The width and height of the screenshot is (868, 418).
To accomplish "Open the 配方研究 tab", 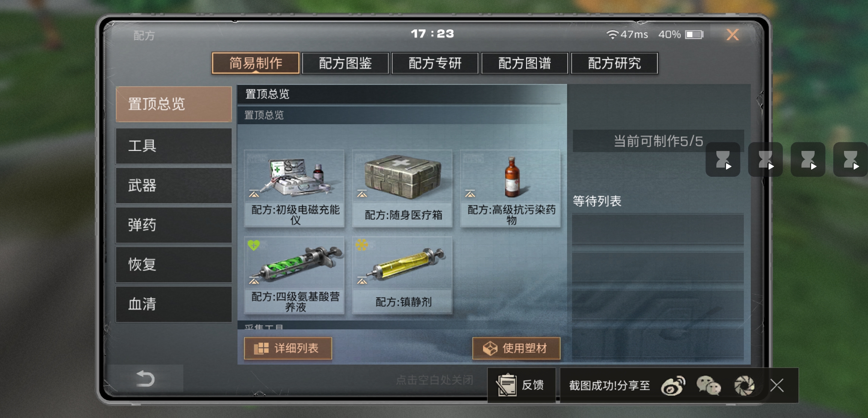I will coord(614,63).
